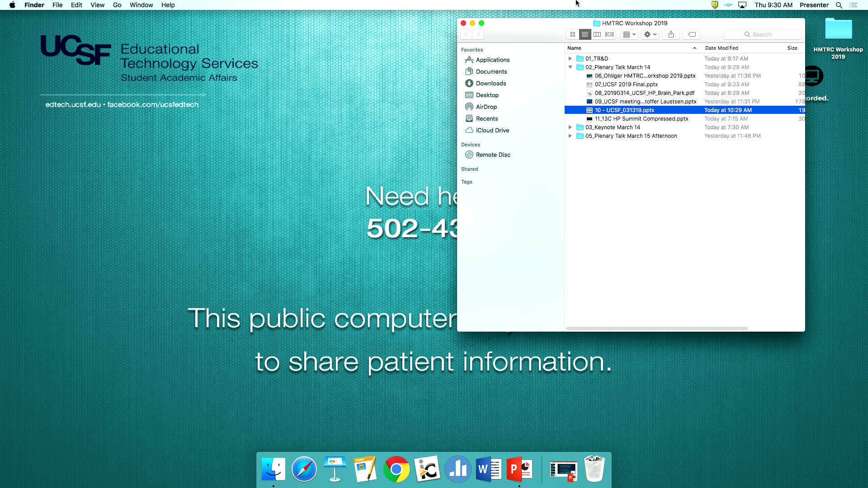Select file 11_13C HP Summit Compressed.pptx

(x=684, y=119)
